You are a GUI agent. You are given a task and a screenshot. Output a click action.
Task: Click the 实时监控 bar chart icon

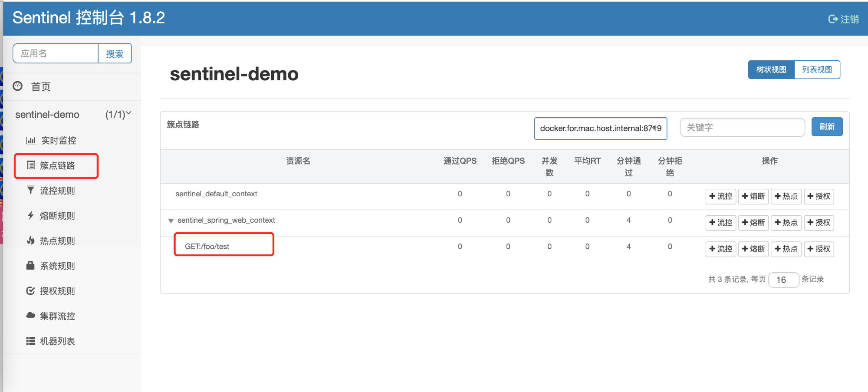[x=31, y=140]
